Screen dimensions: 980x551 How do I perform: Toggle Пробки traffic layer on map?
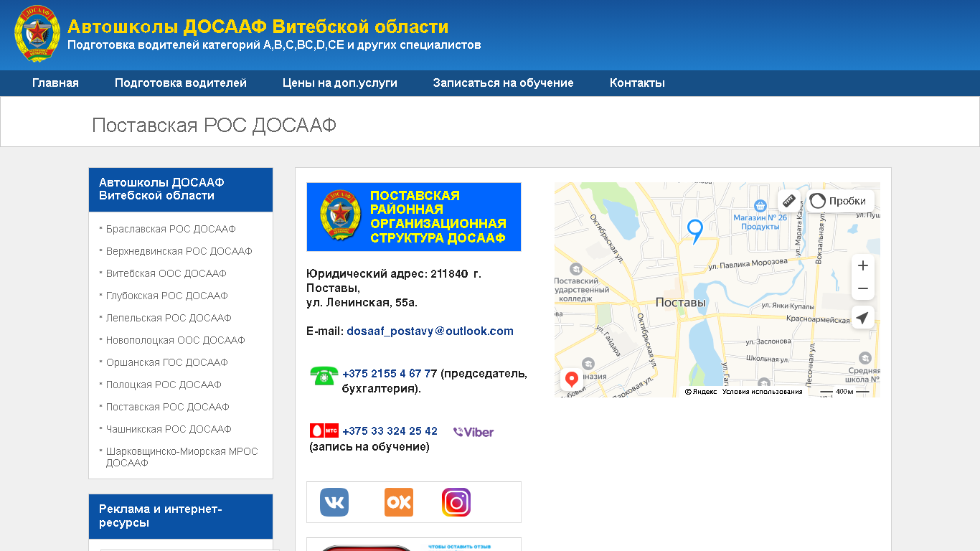[x=840, y=201]
